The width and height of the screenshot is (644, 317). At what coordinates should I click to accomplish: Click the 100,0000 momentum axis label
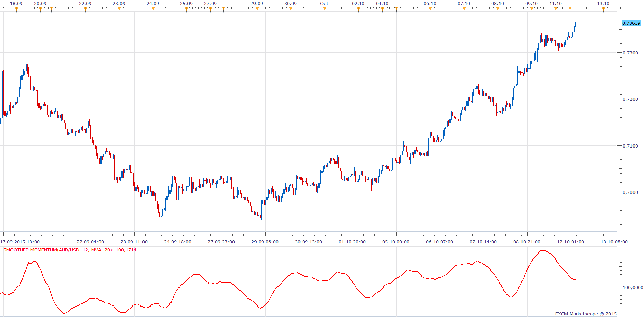pos(633,287)
